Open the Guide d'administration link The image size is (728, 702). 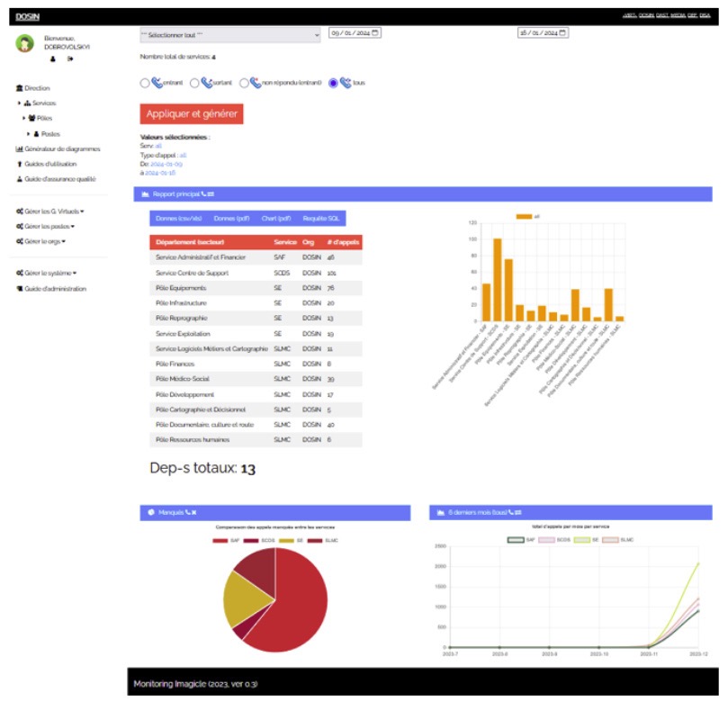point(51,289)
